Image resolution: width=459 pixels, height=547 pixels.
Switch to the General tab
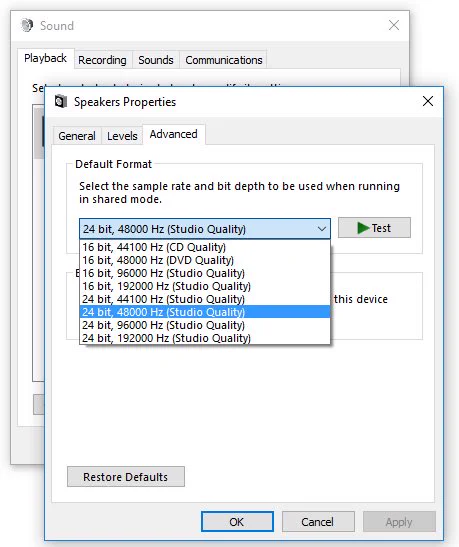click(77, 136)
